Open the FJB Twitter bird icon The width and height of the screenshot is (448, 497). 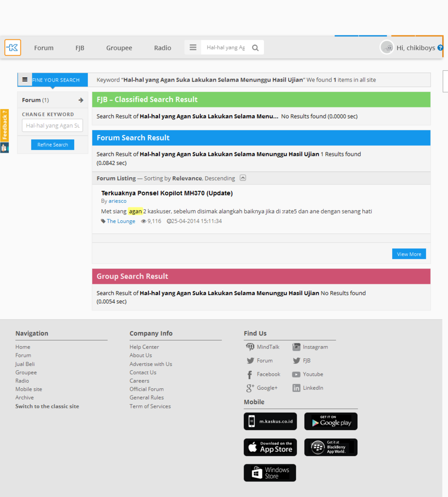[296, 361]
